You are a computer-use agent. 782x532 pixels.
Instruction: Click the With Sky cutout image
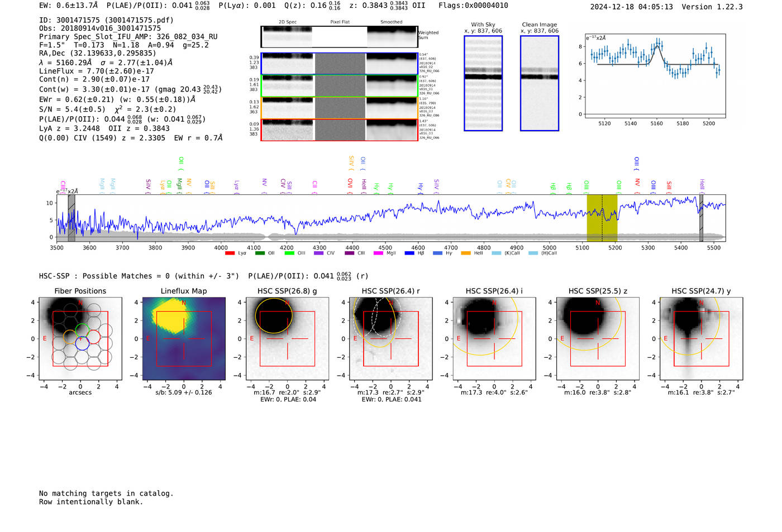tap(483, 83)
